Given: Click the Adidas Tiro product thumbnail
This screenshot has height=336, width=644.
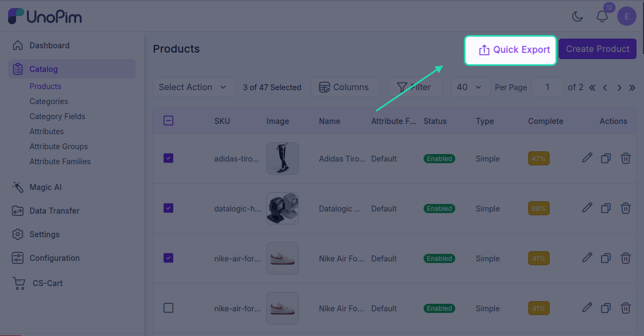Looking at the screenshot, I should [283, 158].
